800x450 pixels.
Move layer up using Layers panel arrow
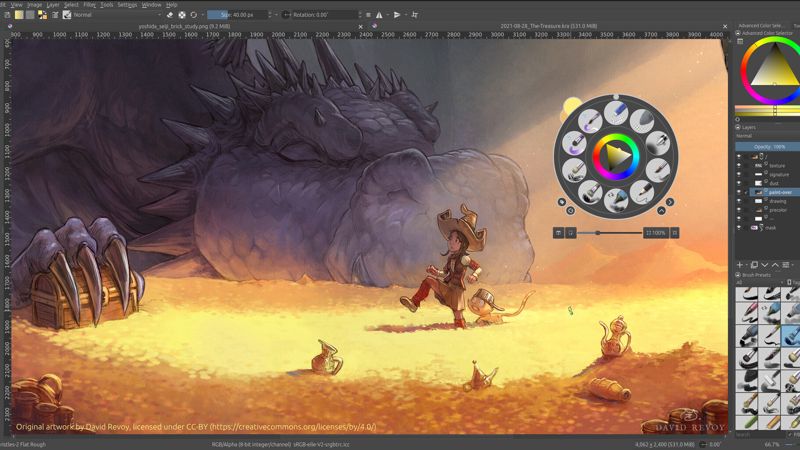click(x=775, y=265)
